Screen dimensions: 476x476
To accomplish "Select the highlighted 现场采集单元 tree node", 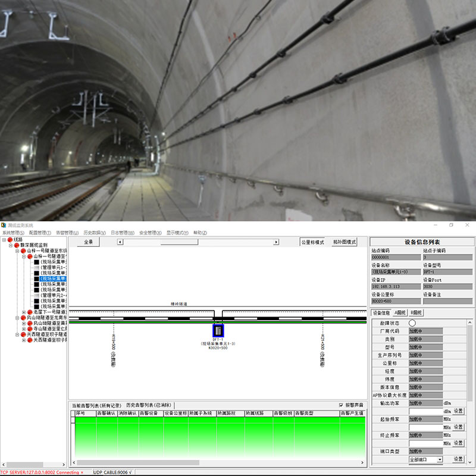I will tap(53, 278).
